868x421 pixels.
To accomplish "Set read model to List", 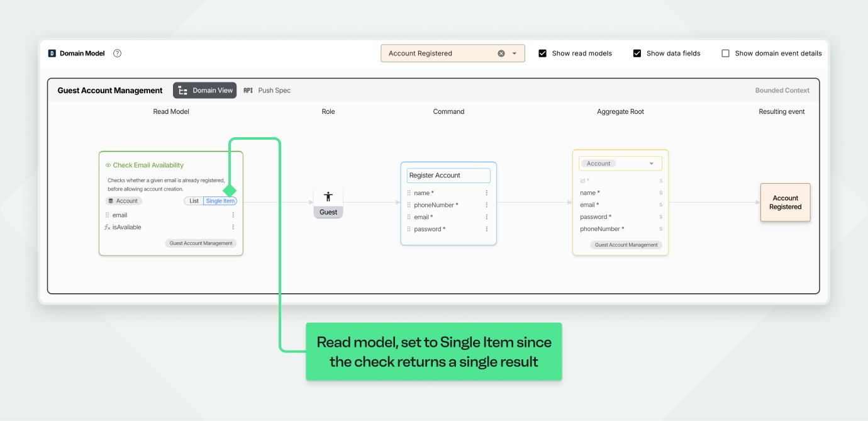I will click(x=194, y=201).
